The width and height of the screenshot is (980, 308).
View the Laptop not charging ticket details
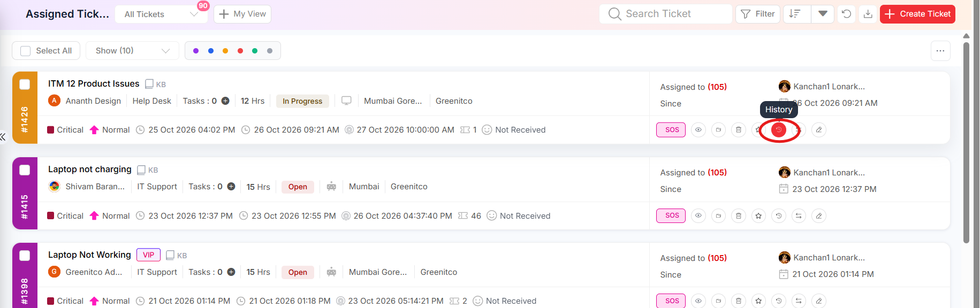pyautogui.click(x=698, y=216)
